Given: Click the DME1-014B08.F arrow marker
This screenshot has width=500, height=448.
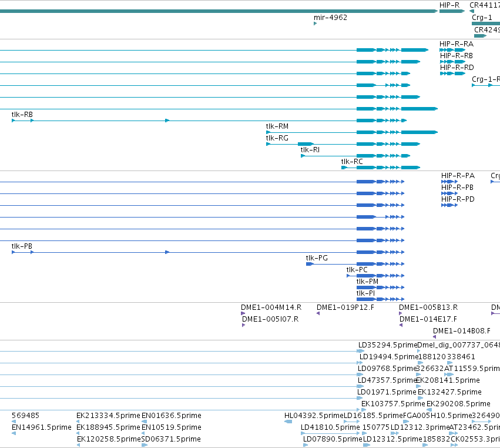Looking at the screenshot, I should (x=434, y=337).
